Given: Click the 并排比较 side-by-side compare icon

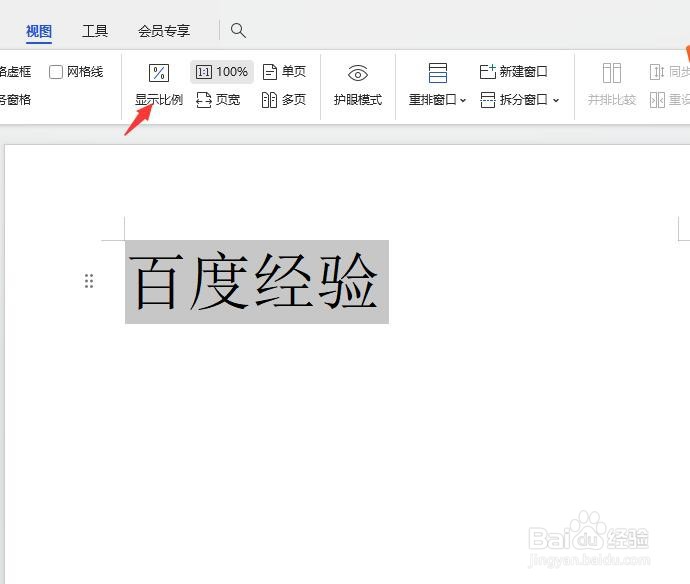Looking at the screenshot, I should tap(612, 73).
